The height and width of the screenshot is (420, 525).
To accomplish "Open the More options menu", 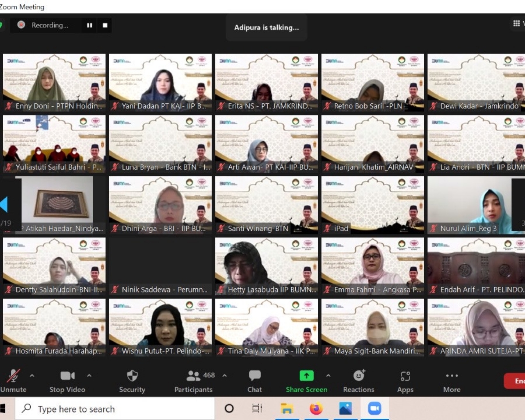I will coord(452,381).
